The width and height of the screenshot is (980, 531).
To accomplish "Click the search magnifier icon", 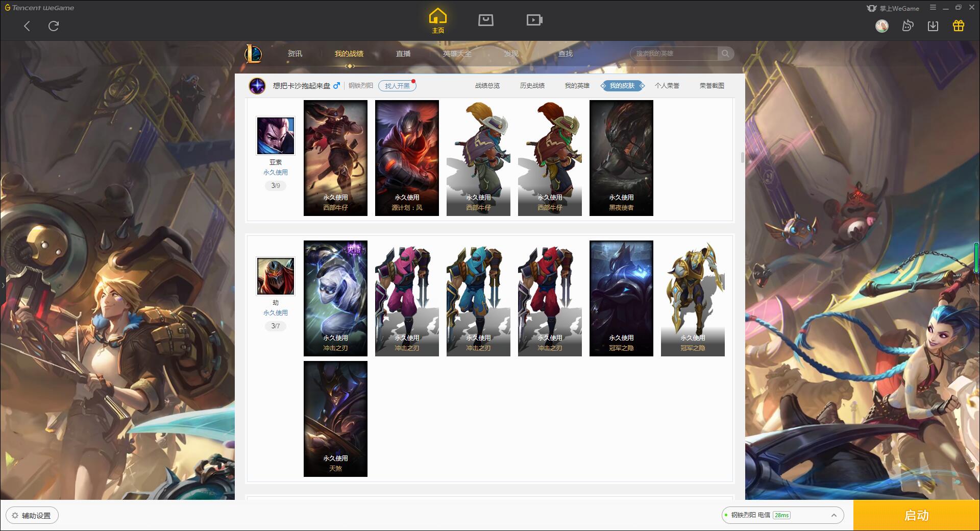I will [x=725, y=54].
